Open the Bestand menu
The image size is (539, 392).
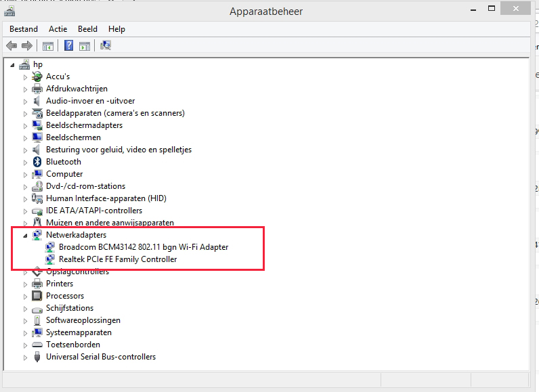[24, 29]
